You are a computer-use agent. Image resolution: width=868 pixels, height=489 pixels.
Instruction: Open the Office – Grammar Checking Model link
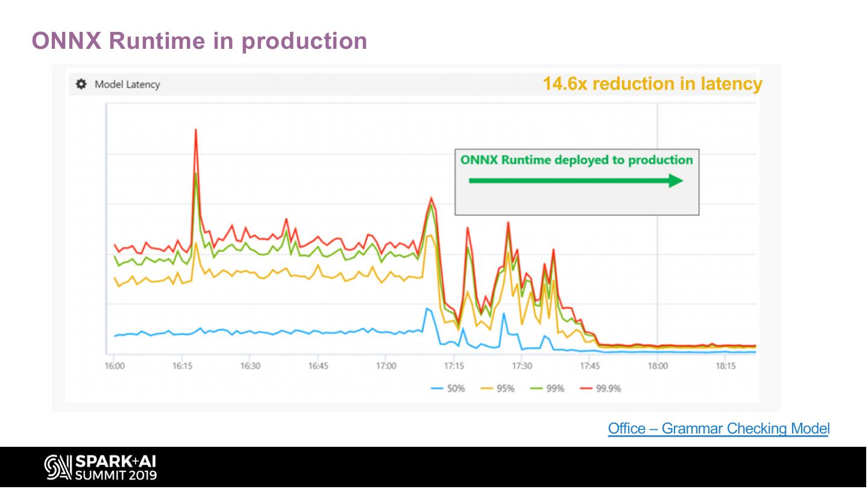[718, 429]
